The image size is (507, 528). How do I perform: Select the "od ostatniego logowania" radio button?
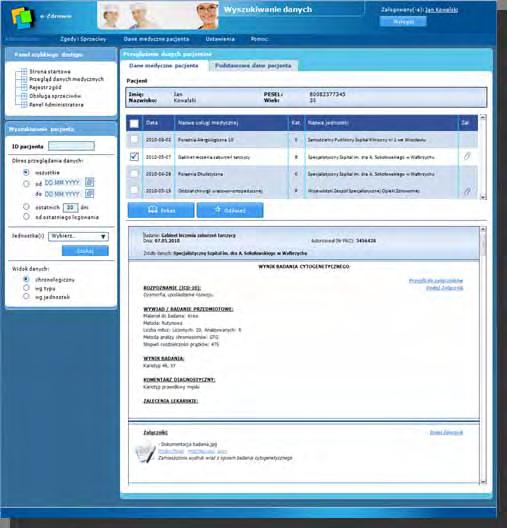[26, 217]
